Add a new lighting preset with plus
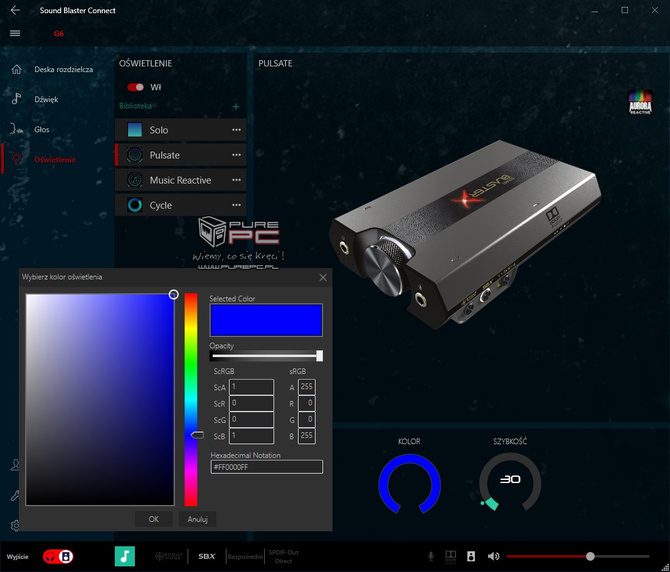The image size is (670, 572). 236,106
